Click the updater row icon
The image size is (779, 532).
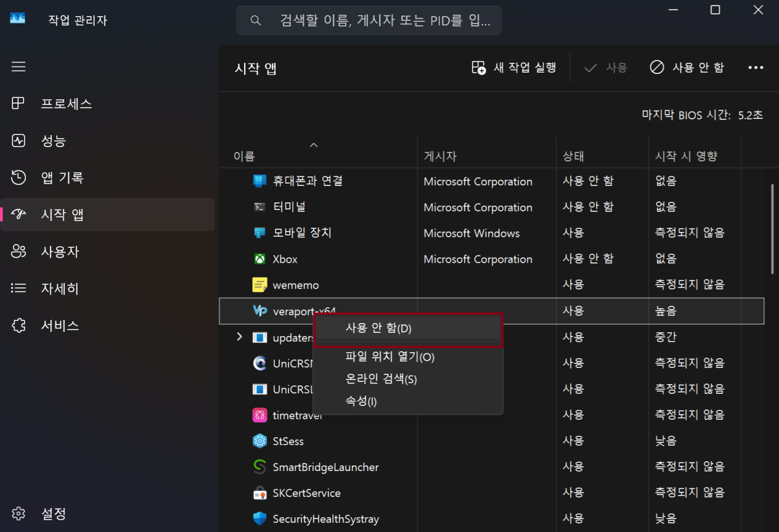tap(260, 337)
